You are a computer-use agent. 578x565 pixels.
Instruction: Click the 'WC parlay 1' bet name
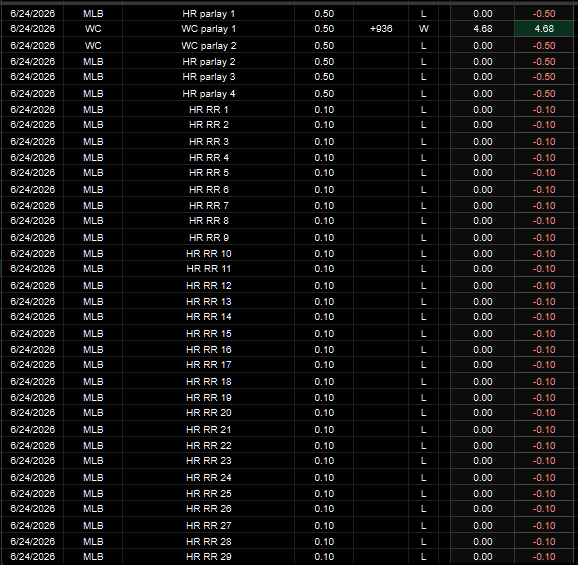(209, 29)
